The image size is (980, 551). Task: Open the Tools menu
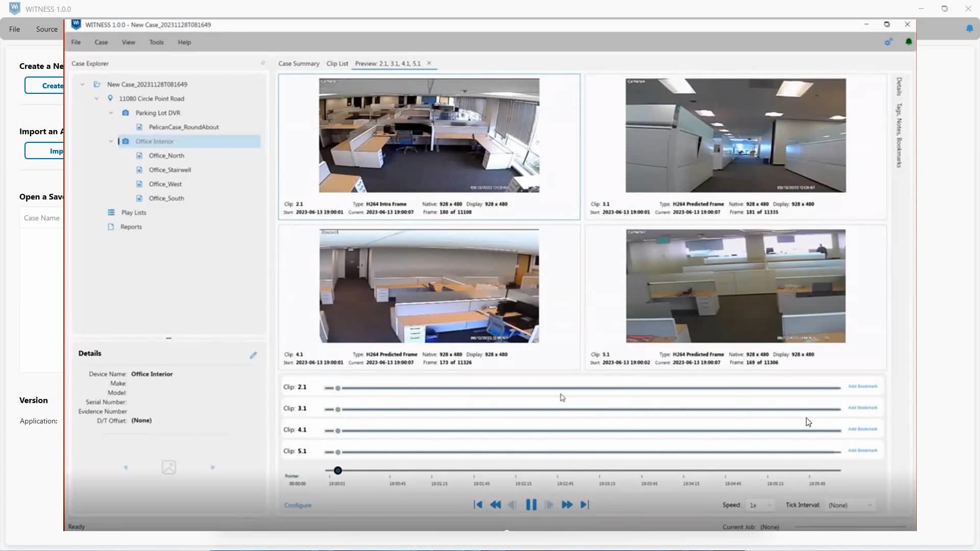click(156, 42)
